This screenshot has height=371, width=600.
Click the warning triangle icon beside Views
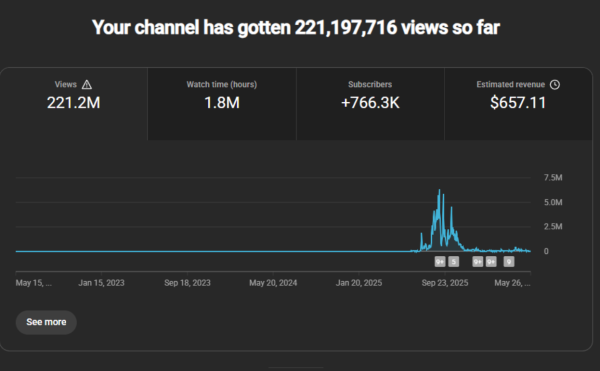click(x=87, y=85)
